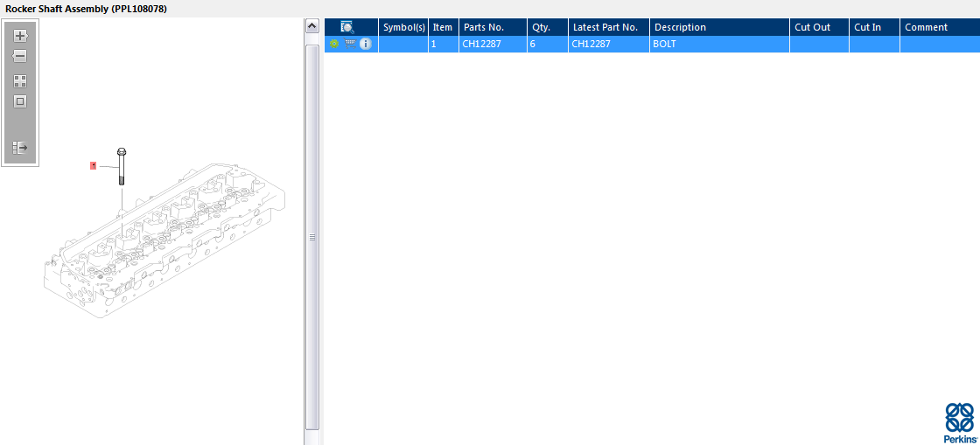Select the Item cell showing 1
Screen dimensions: 980x445
pos(443,45)
